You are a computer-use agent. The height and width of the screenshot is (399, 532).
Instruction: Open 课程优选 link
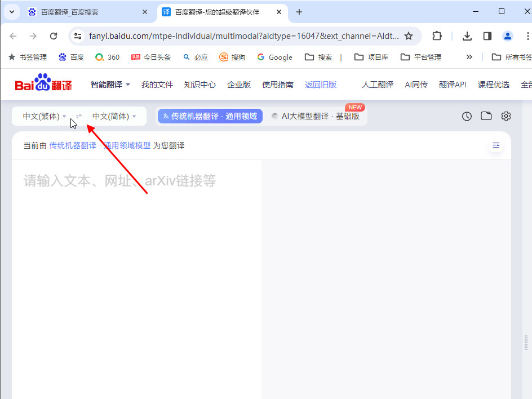pos(494,85)
